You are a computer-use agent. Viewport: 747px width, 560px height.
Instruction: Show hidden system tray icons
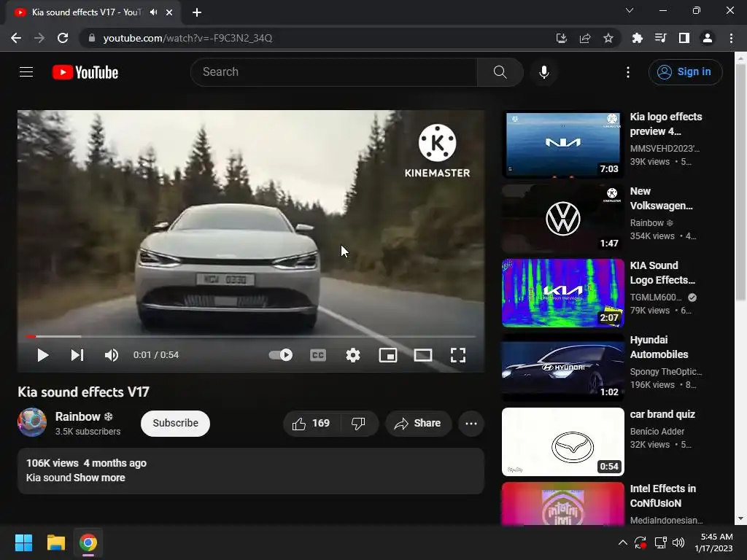coord(623,542)
